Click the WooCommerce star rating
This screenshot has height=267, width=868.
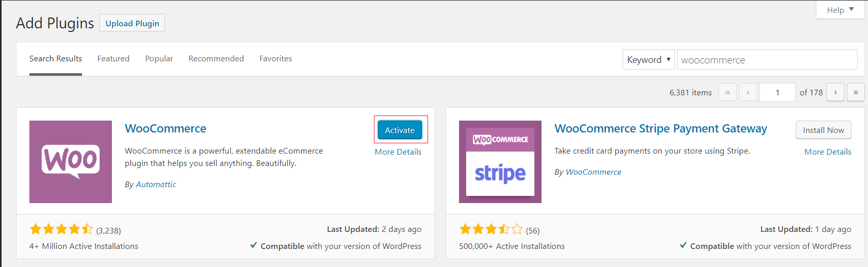[61, 229]
